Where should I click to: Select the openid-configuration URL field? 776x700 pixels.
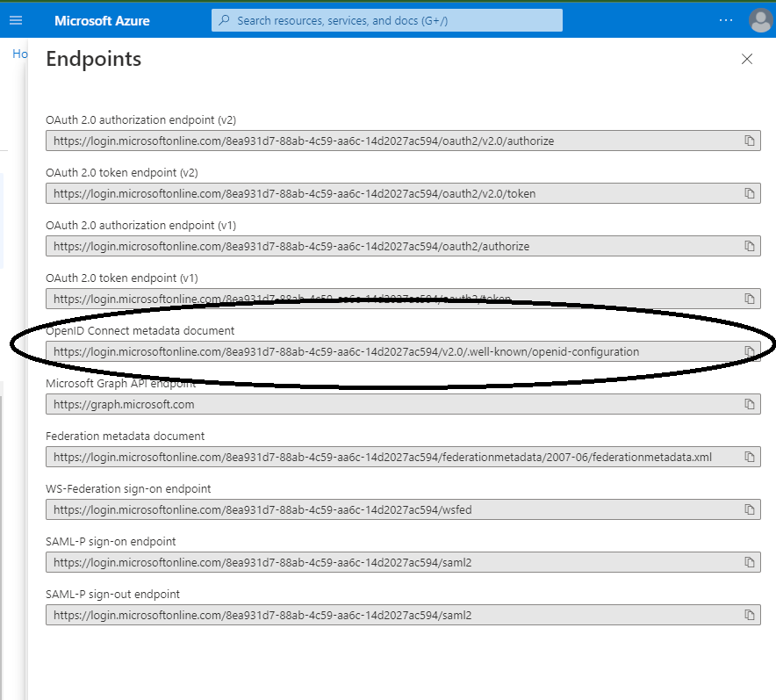[x=403, y=351]
